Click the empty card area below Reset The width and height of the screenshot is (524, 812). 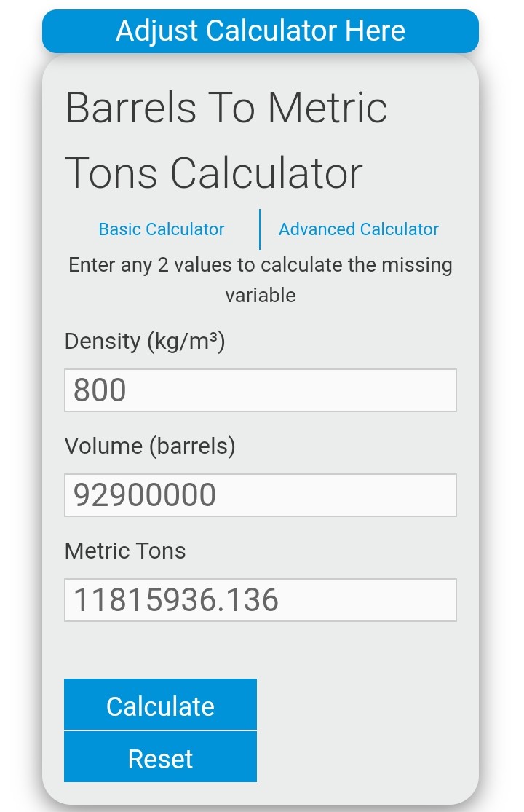click(261, 792)
